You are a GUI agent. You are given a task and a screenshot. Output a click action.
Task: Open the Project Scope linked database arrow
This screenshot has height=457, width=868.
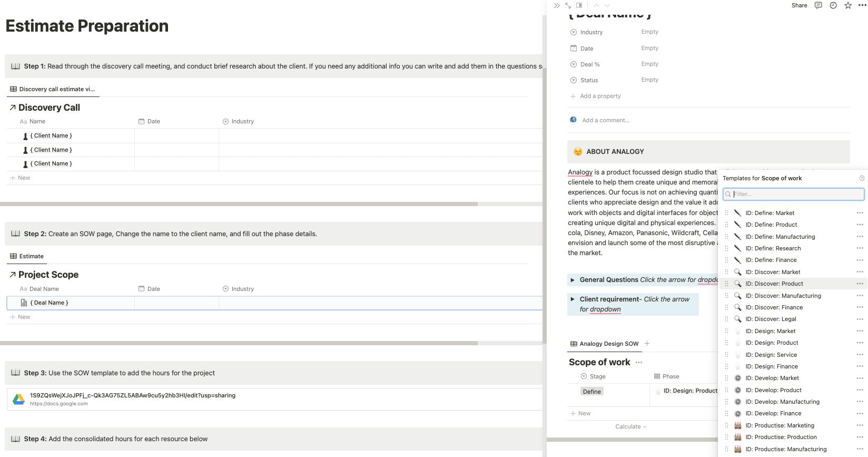tap(13, 275)
